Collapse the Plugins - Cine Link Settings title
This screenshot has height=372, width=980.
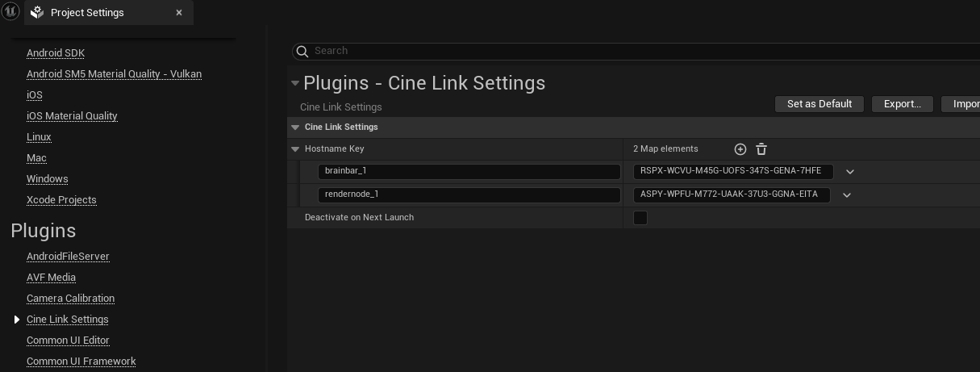click(295, 83)
